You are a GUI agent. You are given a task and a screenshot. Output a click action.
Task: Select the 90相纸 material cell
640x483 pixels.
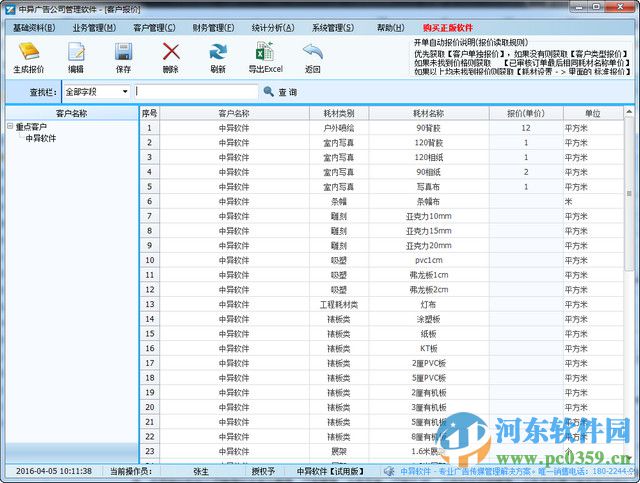click(429, 172)
